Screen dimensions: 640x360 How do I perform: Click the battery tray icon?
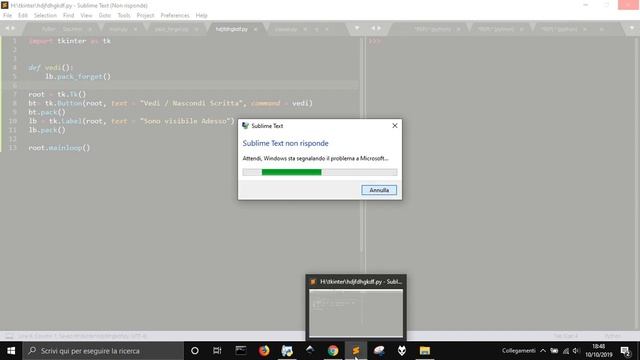pos(554,351)
